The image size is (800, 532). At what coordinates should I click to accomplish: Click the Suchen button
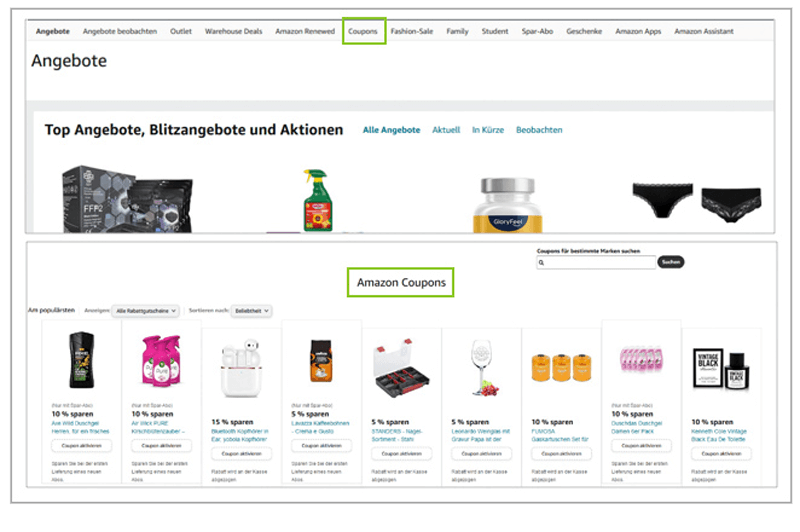coord(671,262)
